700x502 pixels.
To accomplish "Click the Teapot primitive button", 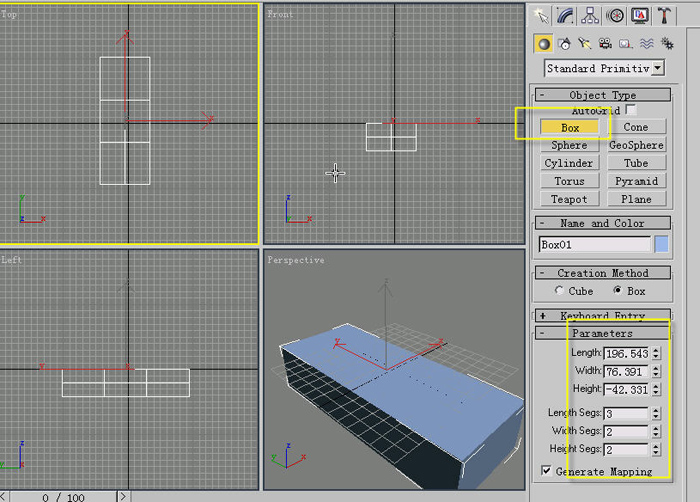I will 570,199.
